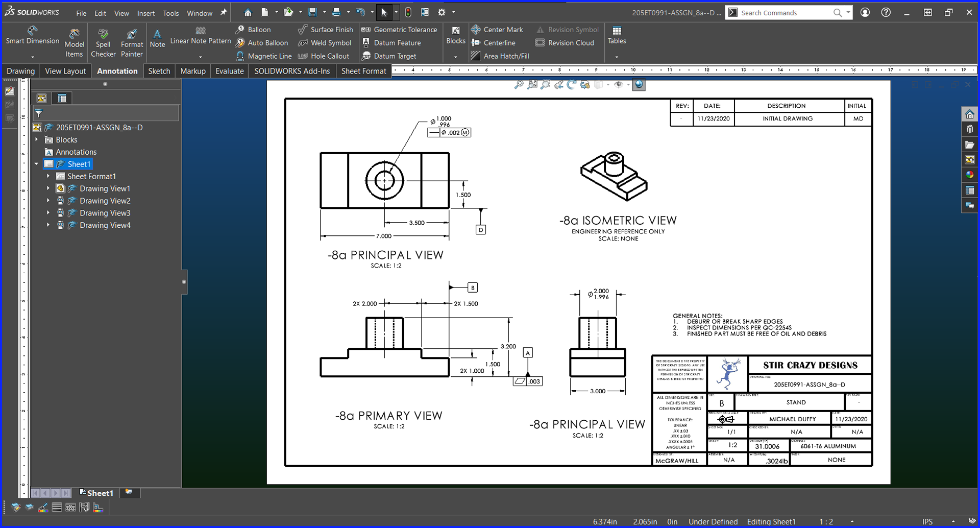Viewport: 980px width, 528px height.
Task: Click the Rotate View icon
Action: click(x=572, y=85)
